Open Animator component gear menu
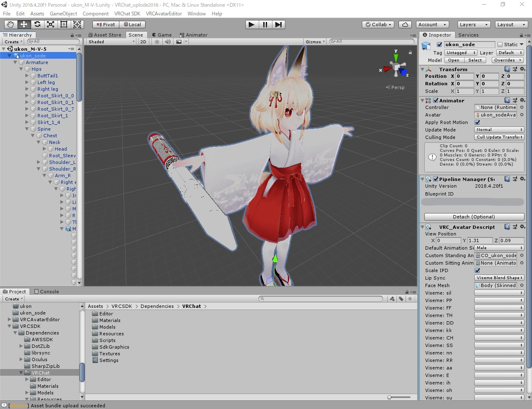 (522, 100)
